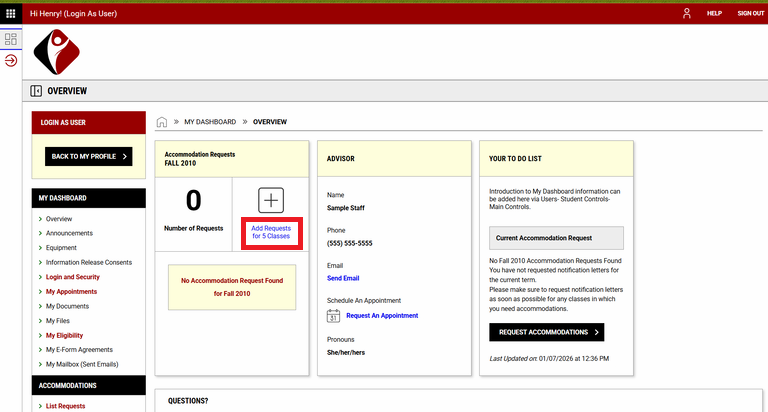Click the 'YOUR TO DO LIST' heading

515,159
